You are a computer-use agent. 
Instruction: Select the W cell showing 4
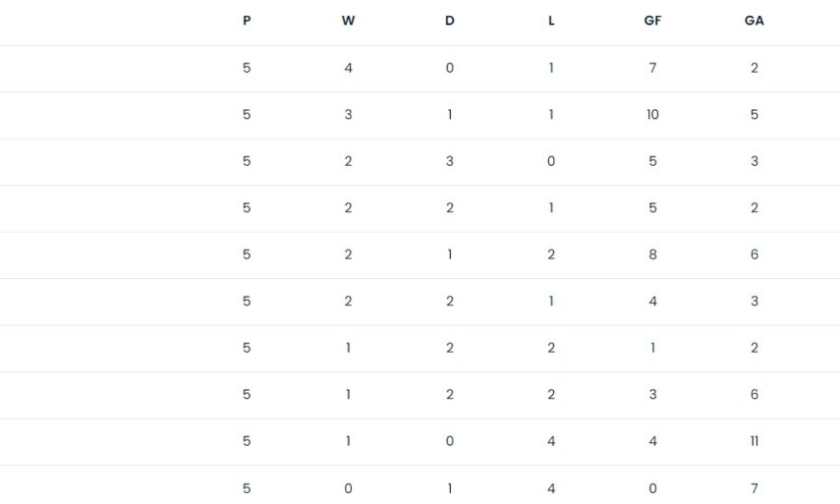(348, 68)
